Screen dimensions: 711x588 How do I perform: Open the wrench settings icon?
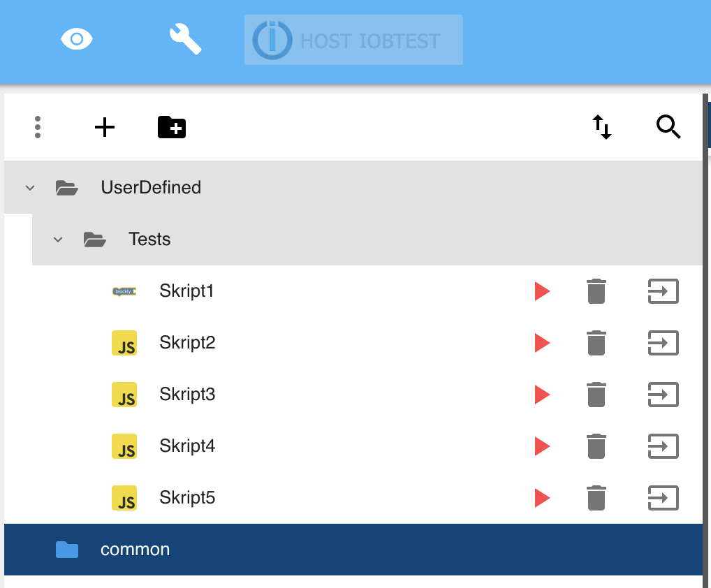(x=186, y=39)
